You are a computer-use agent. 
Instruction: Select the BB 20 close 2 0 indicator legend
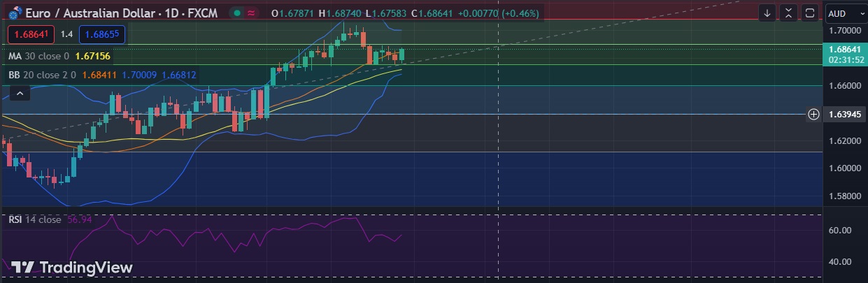42,74
